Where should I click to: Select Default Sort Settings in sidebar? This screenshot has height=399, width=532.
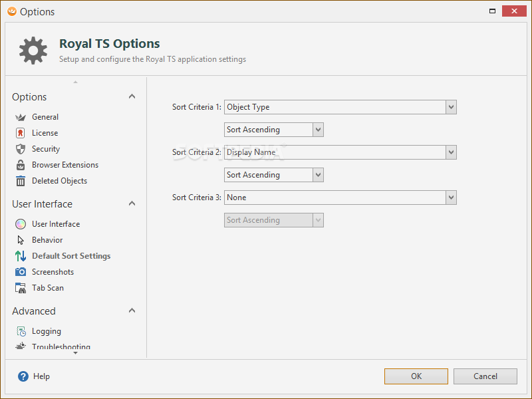pyautogui.click(x=71, y=256)
